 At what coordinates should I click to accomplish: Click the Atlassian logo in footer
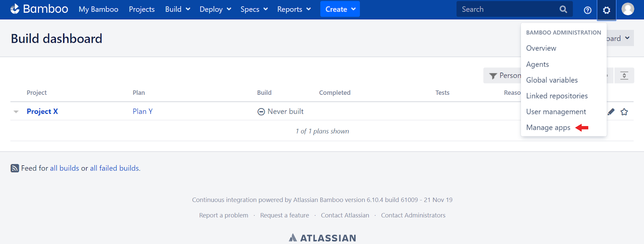tap(322, 238)
